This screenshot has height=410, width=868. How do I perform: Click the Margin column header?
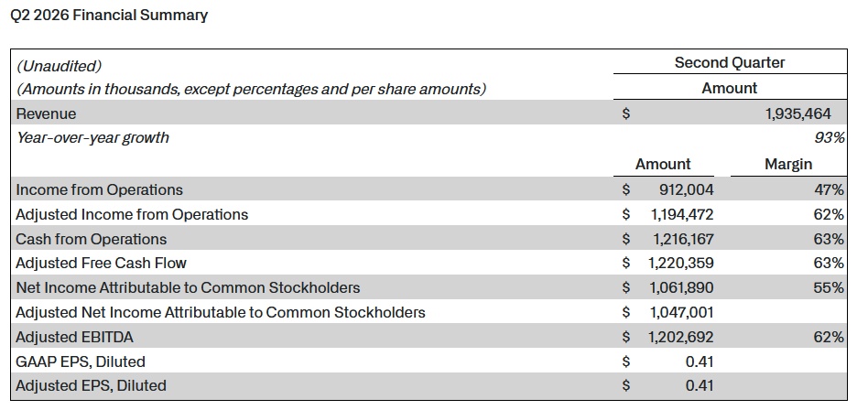(x=788, y=165)
